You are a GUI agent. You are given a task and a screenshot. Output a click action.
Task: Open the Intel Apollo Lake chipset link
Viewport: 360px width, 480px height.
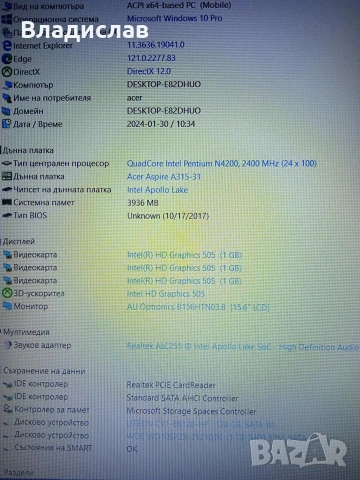[157, 190]
